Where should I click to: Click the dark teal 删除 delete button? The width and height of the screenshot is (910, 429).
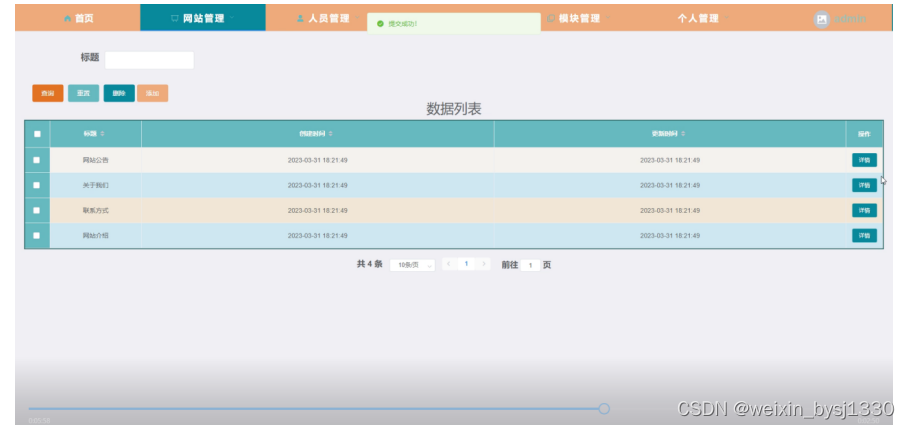(119, 93)
